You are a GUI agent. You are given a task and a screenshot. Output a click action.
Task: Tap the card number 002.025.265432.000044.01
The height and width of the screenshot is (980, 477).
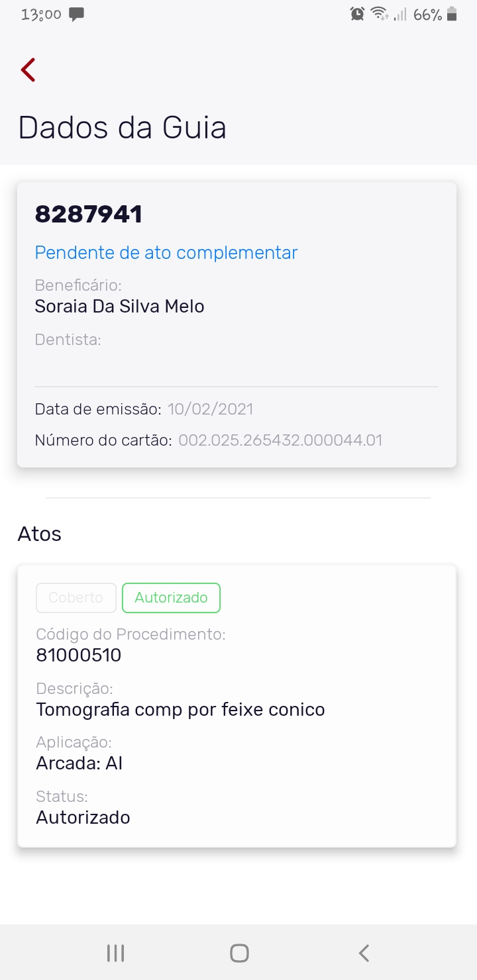[280, 440]
